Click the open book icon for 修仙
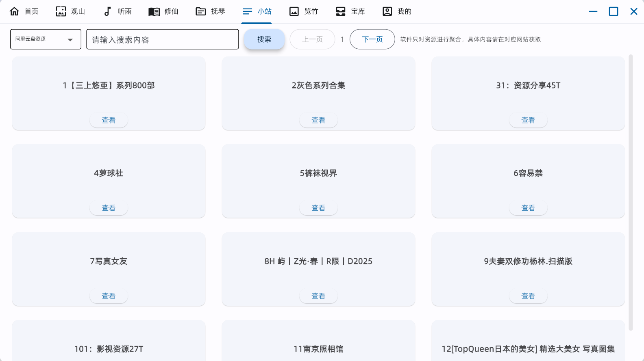Image resolution: width=644 pixels, height=361 pixels. [154, 11]
